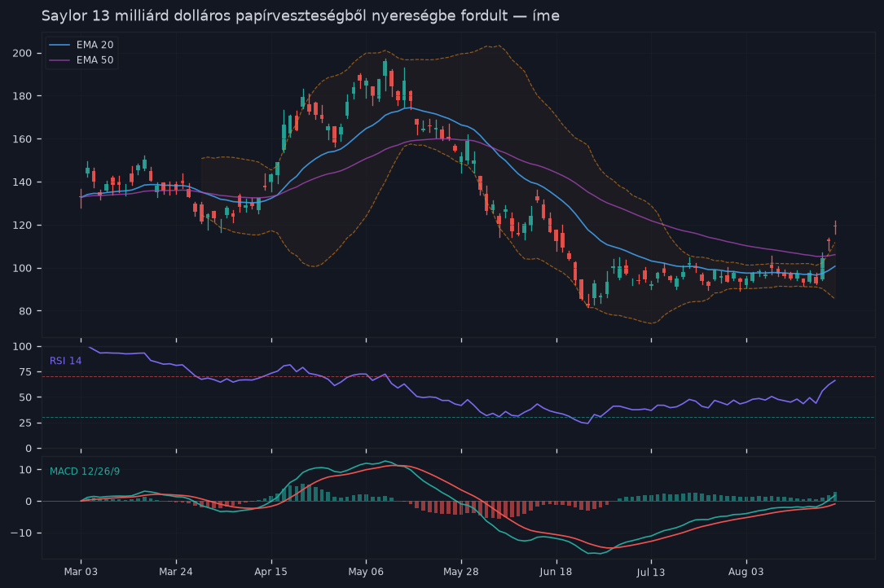The height and width of the screenshot is (588, 884).
Task: Select the Jul 13 date axis label
Action: [x=651, y=573]
